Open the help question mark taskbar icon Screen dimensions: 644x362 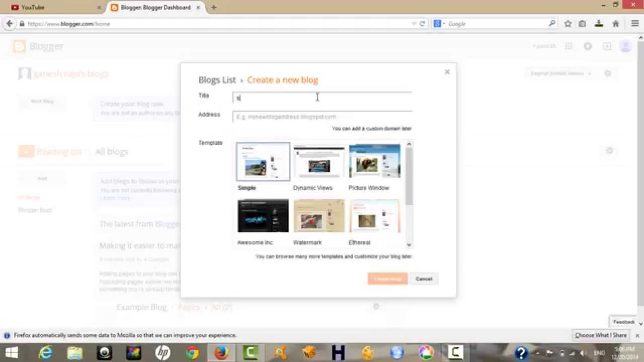point(522,352)
